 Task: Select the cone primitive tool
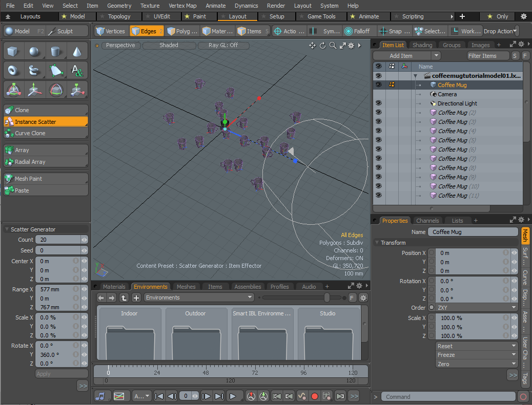click(77, 51)
